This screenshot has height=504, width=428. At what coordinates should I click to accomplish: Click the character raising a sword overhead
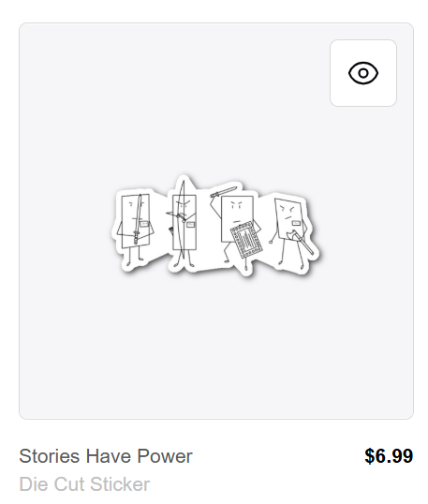click(x=236, y=228)
